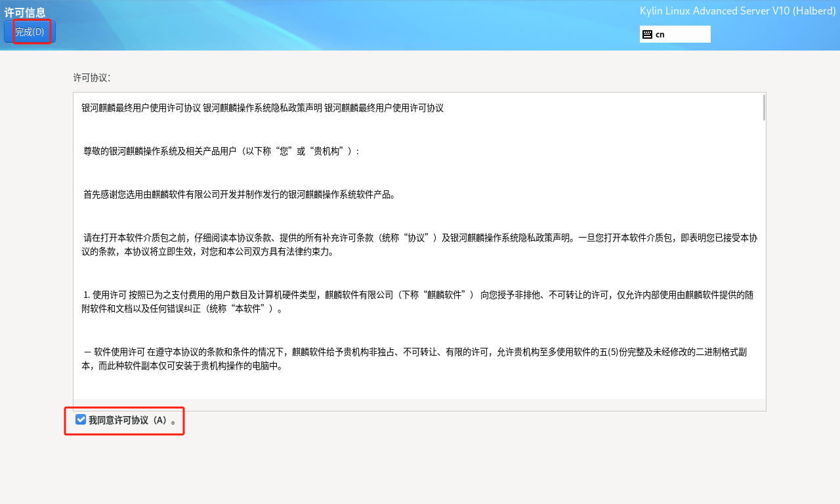
Task: Click the lower scrollbar track in license box
Action: (x=763, y=295)
